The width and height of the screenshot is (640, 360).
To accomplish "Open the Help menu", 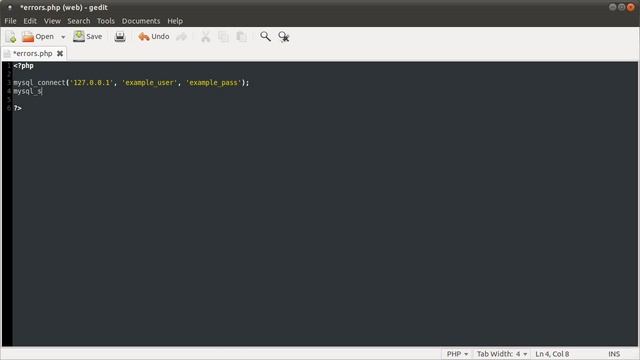I will [x=175, y=21].
